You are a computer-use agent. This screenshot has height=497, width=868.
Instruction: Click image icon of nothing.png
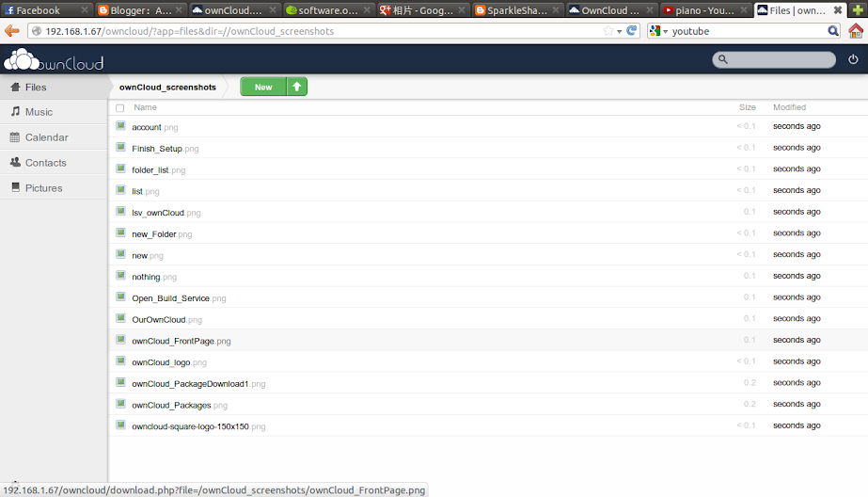[120, 276]
